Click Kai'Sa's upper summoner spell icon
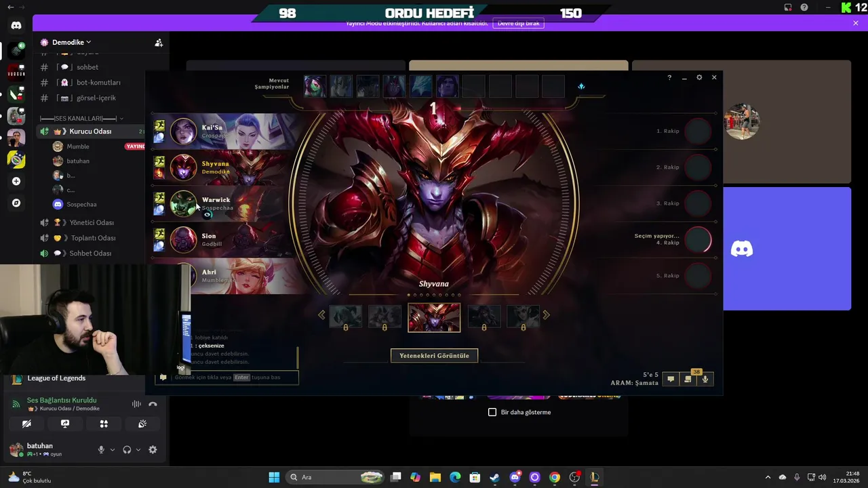 pyautogui.click(x=159, y=125)
